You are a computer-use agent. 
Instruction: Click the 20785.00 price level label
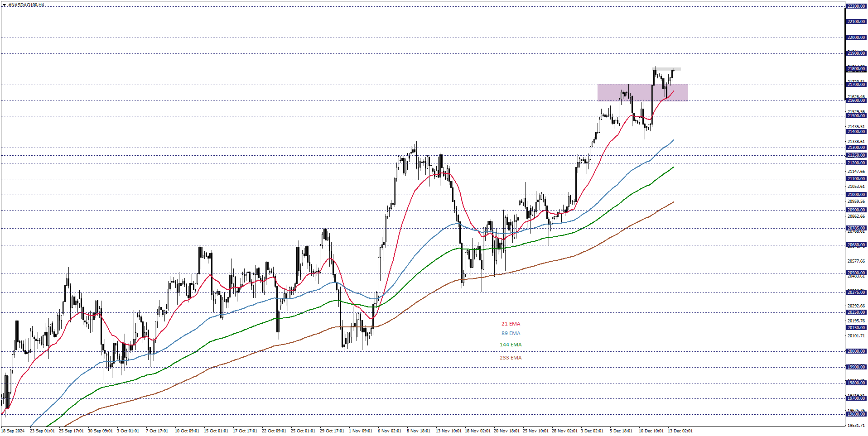(x=856, y=228)
